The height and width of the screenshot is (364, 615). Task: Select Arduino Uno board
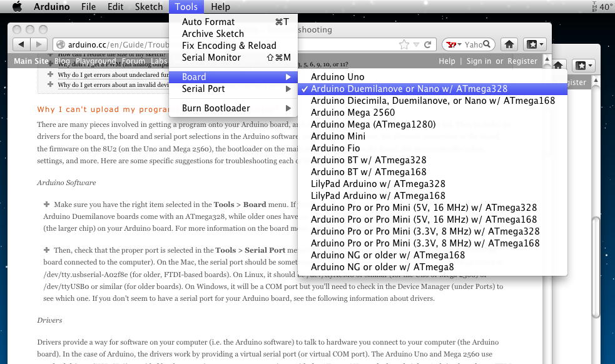point(432,77)
